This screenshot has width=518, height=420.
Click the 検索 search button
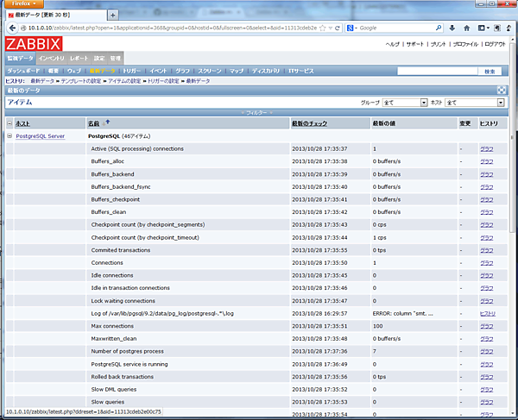point(490,71)
